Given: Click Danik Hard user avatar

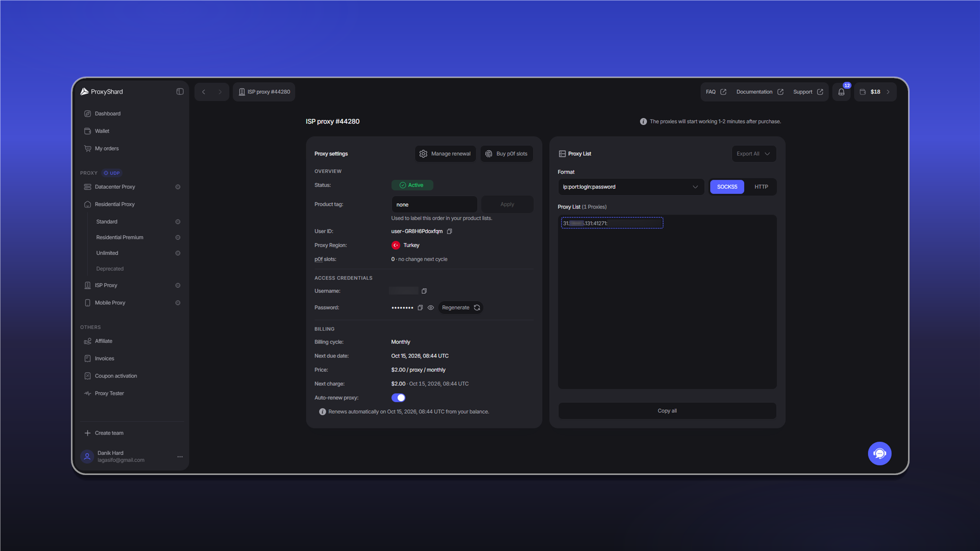Looking at the screenshot, I should tap(87, 457).
